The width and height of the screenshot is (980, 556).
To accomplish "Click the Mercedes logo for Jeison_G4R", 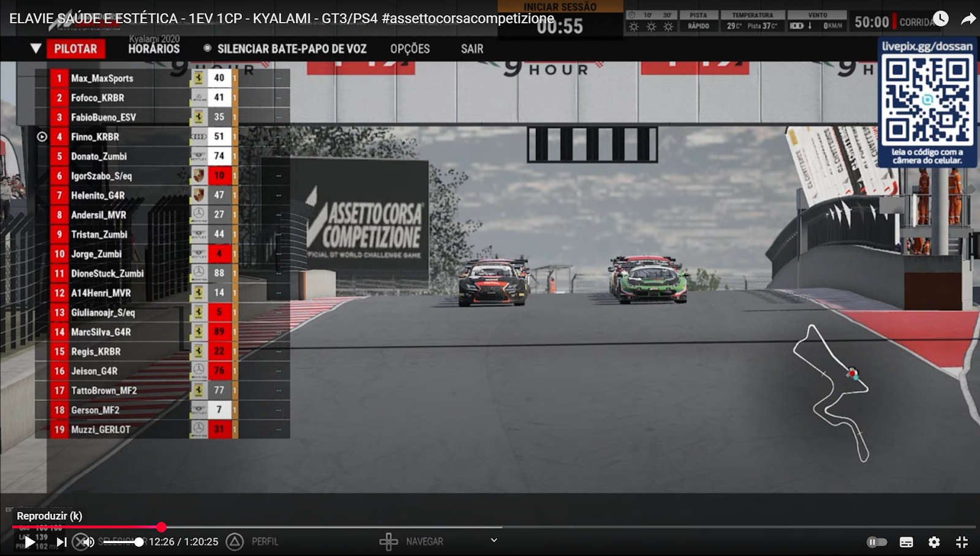I will 199,370.
